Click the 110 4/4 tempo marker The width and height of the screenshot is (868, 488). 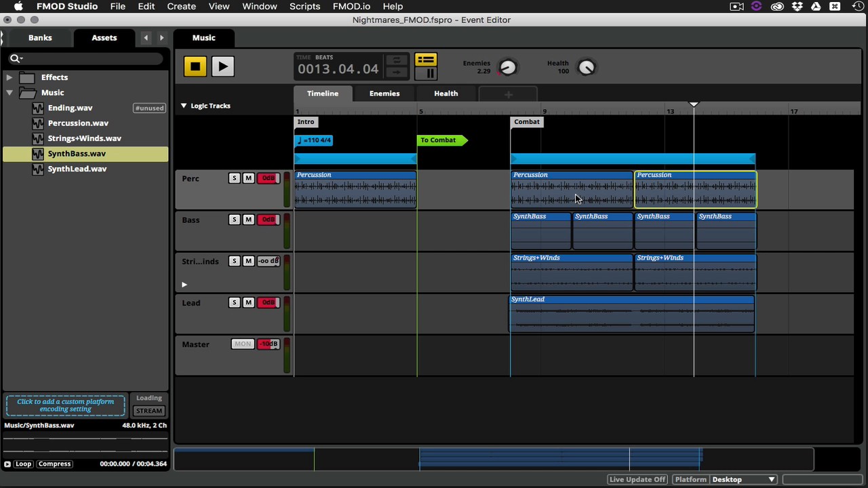tap(314, 140)
